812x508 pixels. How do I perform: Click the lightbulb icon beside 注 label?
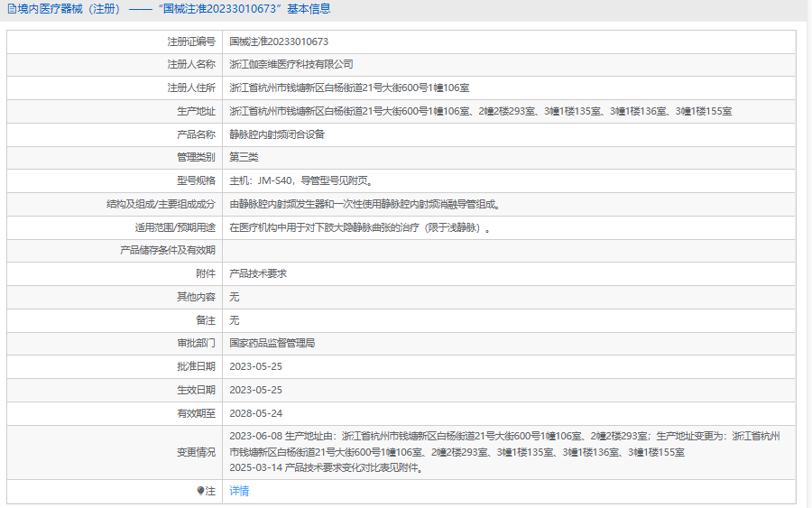pos(200,491)
